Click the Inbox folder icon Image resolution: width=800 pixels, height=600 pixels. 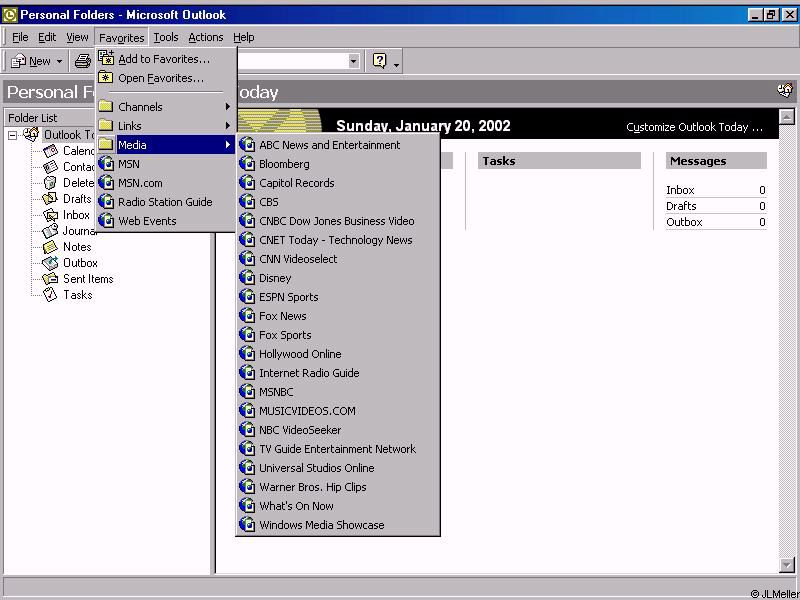point(51,215)
